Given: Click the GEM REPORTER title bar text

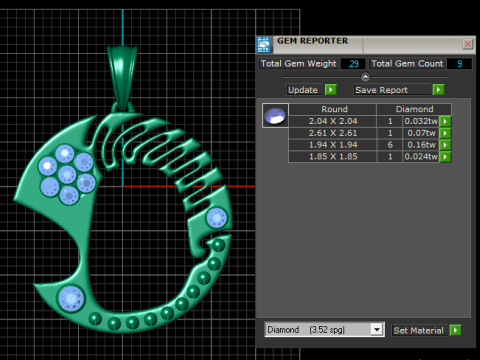Looking at the screenshot, I should [312, 41].
